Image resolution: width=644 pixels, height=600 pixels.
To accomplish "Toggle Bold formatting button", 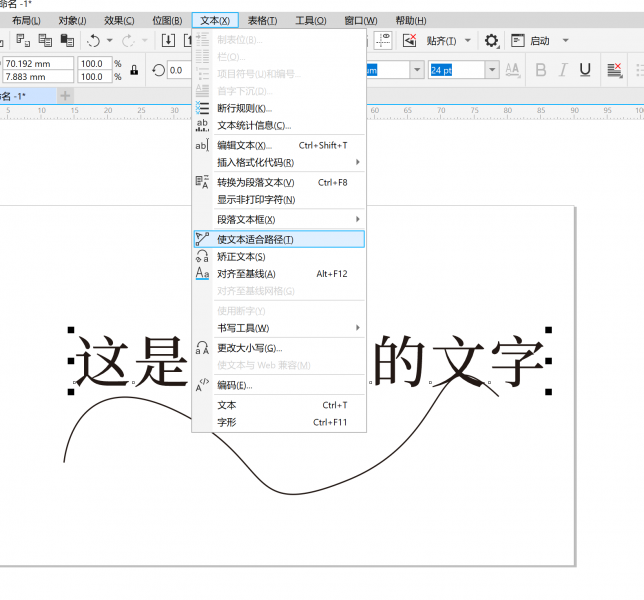I will [541, 70].
